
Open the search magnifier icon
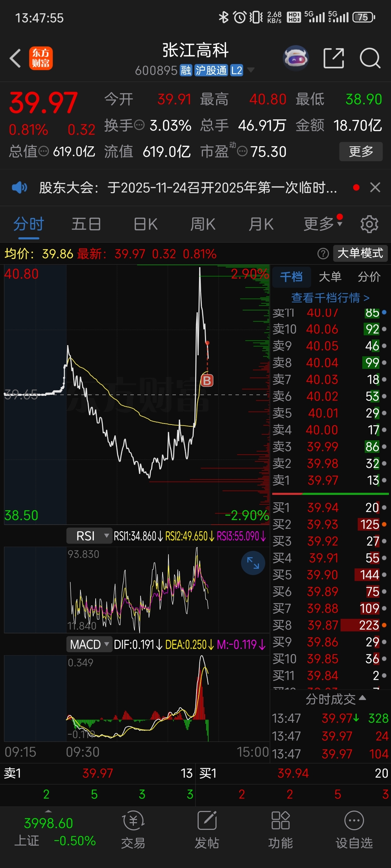coord(370,58)
